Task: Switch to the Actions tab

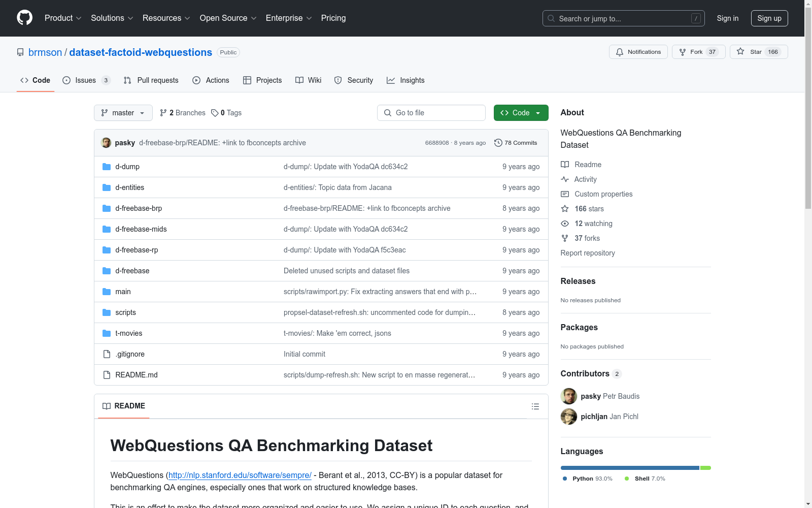Action: point(211,80)
